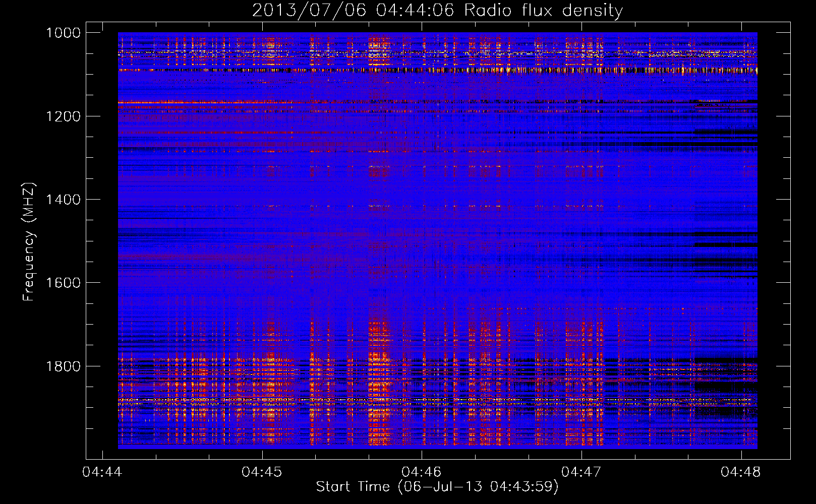This screenshot has width=816, height=504.
Task: Click the 04:45 time tick label
Action: point(262,472)
